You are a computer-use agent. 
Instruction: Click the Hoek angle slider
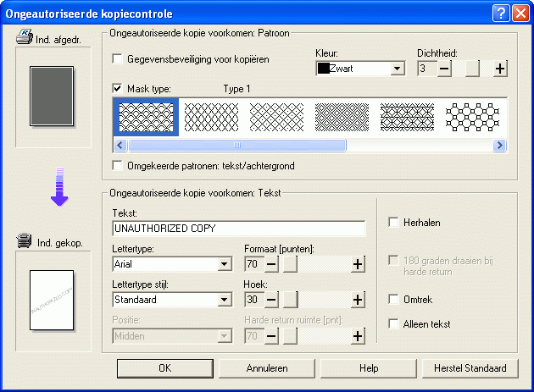(289, 299)
